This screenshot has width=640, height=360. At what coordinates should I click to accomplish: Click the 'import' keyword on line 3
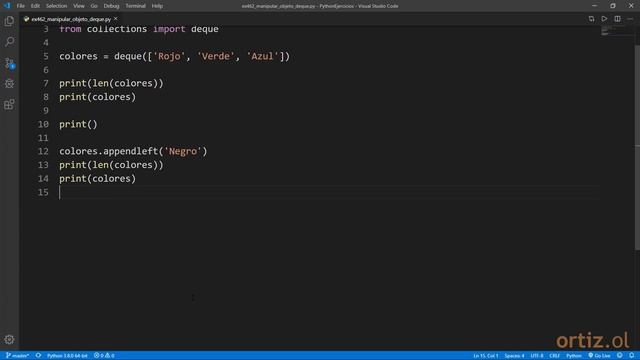[169, 29]
